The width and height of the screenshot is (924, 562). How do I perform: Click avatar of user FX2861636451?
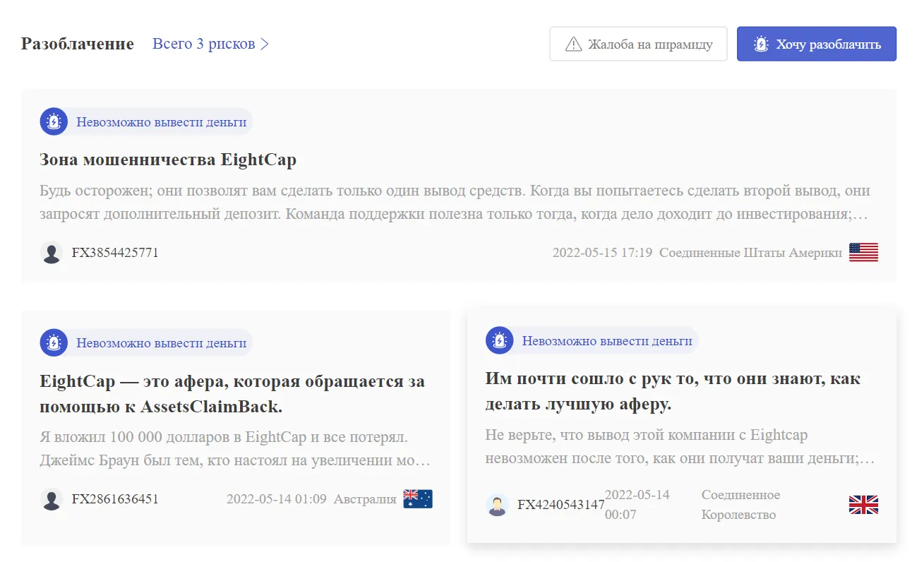52,499
